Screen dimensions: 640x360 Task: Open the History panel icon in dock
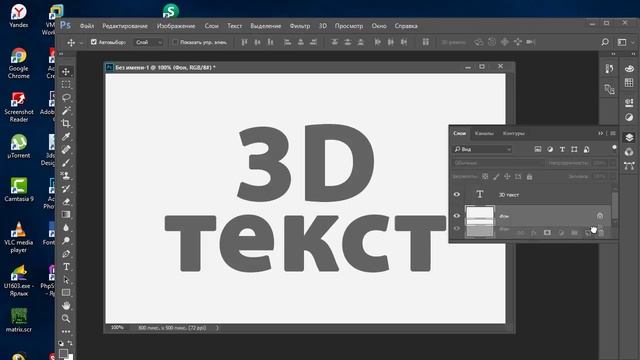(x=609, y=69)
